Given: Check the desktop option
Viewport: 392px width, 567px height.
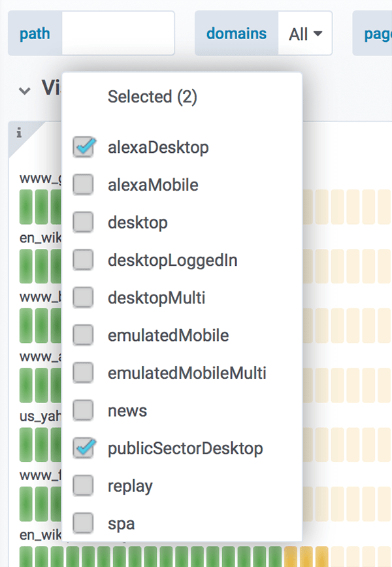Looking at the screenshot, I should pyautogui.click(x=84, y=223).
